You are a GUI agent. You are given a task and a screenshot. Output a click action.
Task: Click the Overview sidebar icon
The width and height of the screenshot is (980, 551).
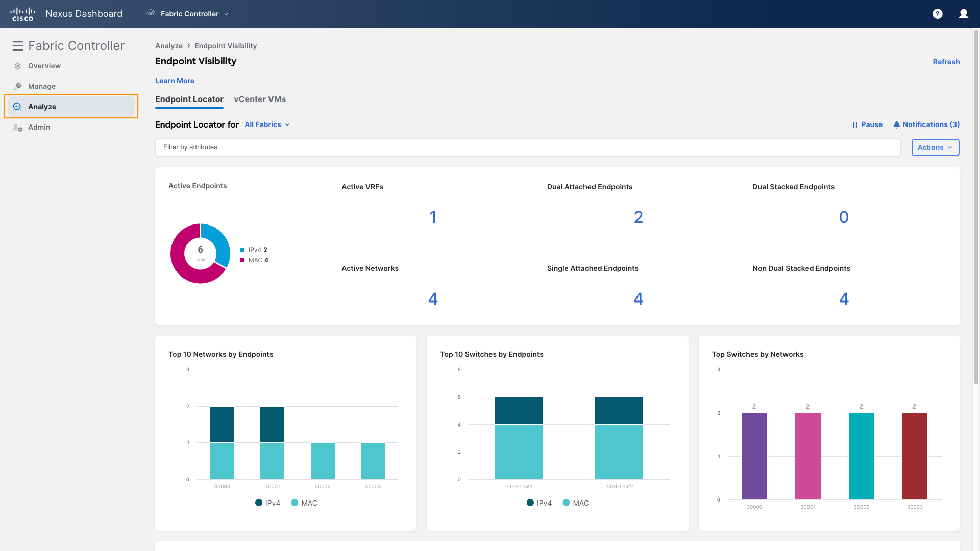18,66
